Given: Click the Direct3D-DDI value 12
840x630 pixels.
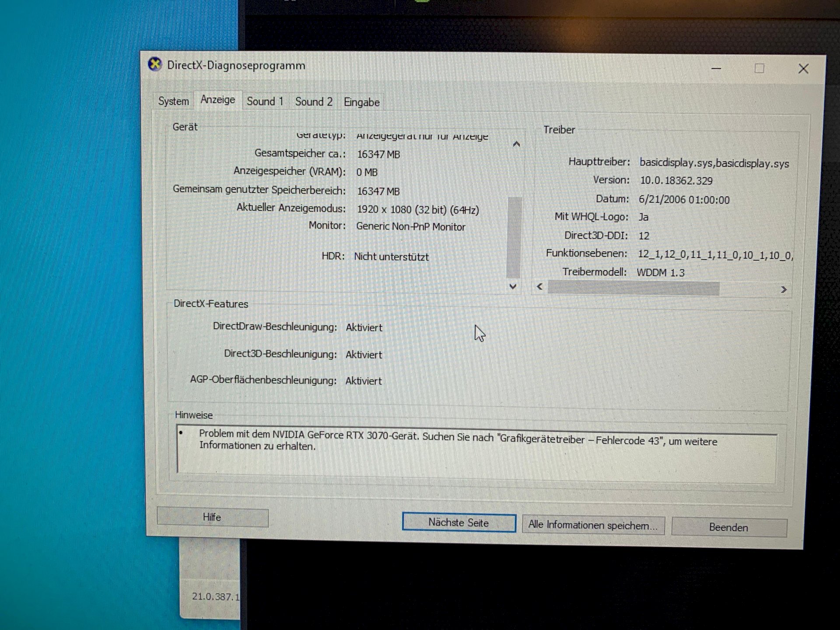Looking at the screenshot, I should coord(644,236).
